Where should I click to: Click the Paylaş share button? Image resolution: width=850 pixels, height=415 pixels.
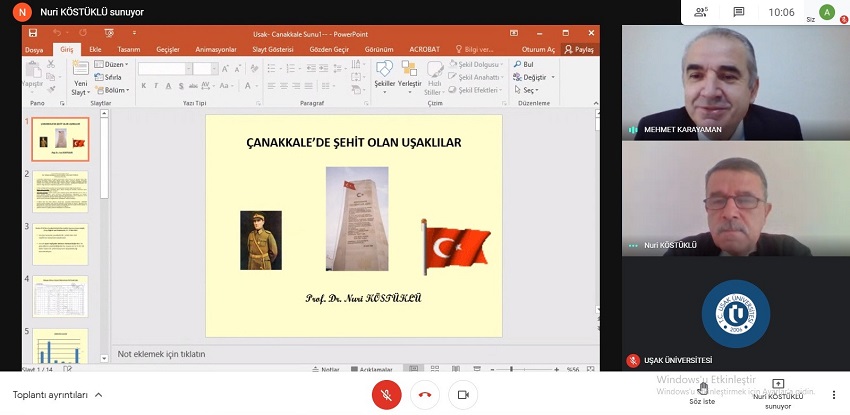[x=580, y=48]
